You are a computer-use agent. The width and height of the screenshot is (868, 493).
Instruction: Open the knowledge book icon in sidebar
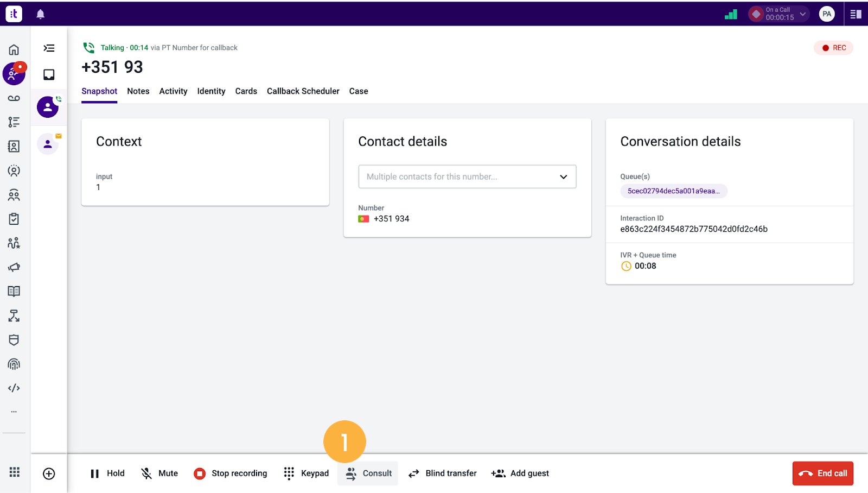[14, 292]
